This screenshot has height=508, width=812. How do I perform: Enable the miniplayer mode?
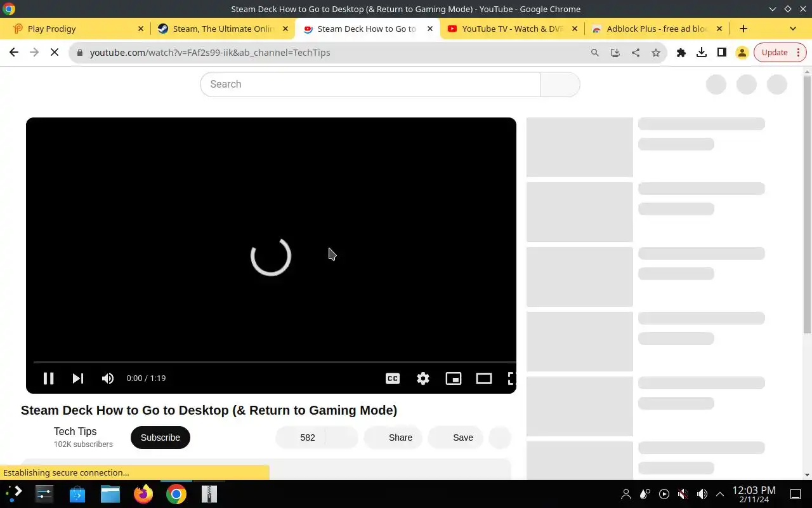[454, 378]
